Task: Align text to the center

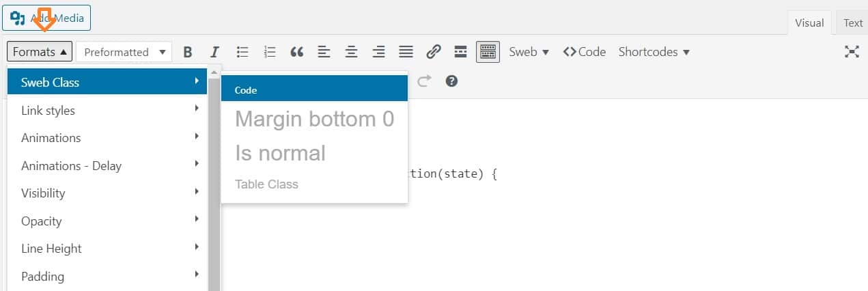Action: [x=351, y=52]
